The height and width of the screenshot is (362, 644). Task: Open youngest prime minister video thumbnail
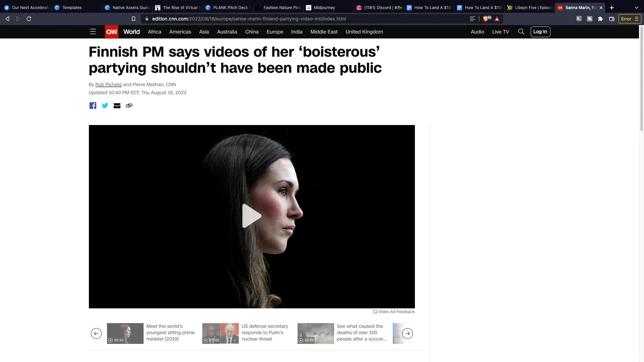[x=125, y=334]
